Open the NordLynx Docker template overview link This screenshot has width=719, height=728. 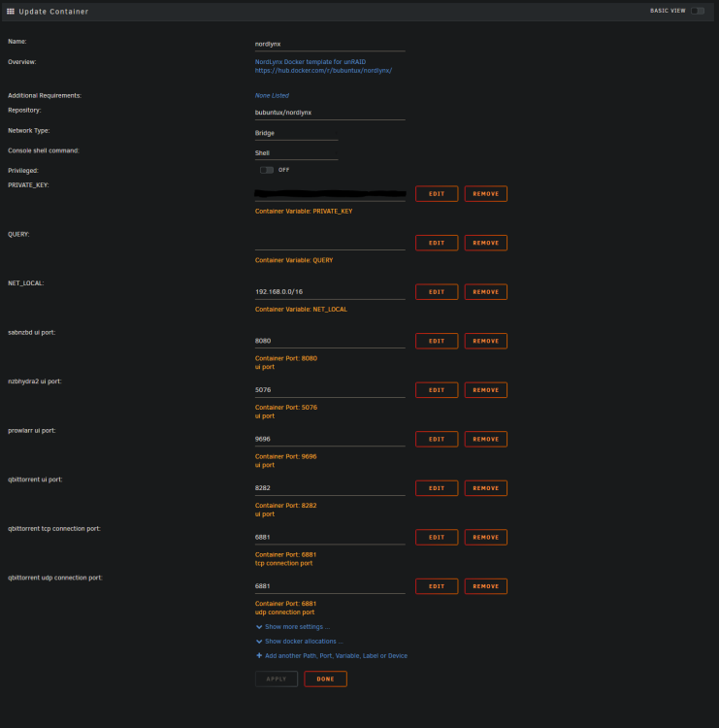point(310,62)
